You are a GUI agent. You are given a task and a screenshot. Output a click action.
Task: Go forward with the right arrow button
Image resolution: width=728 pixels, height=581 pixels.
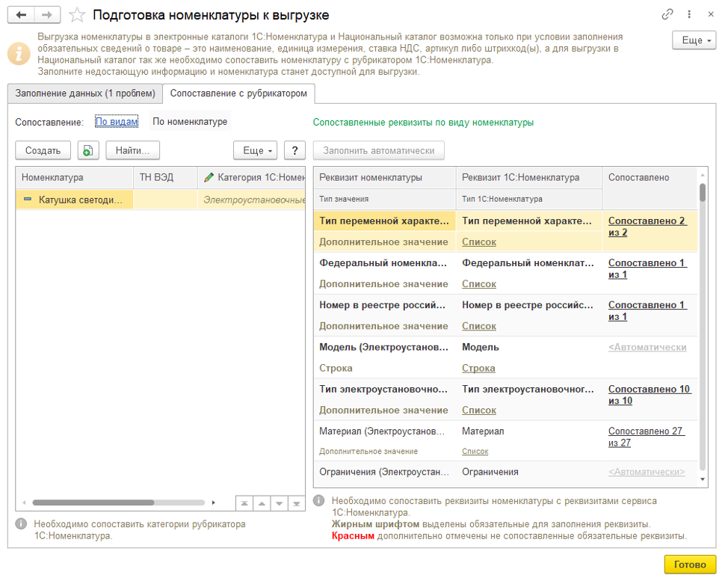(x=47, y=15)
